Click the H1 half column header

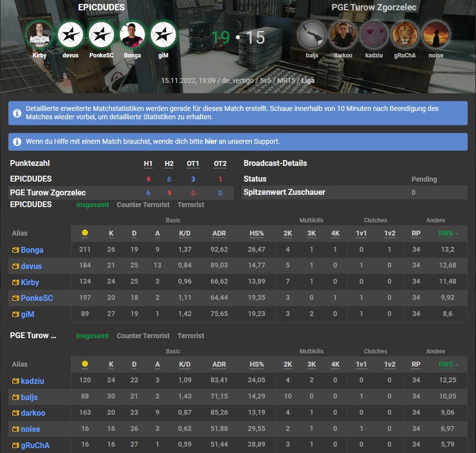click(148, 164)
